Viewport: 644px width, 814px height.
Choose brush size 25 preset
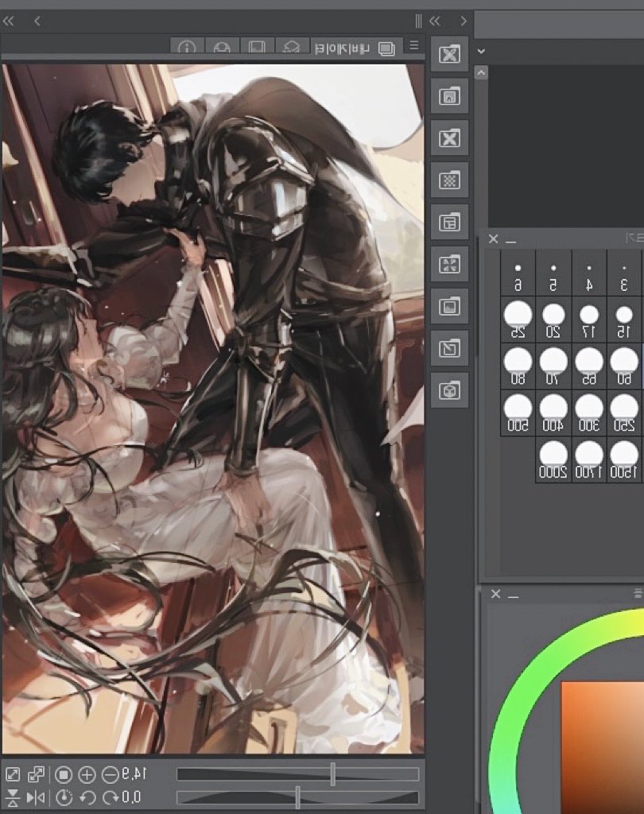(x=518, y=320)
